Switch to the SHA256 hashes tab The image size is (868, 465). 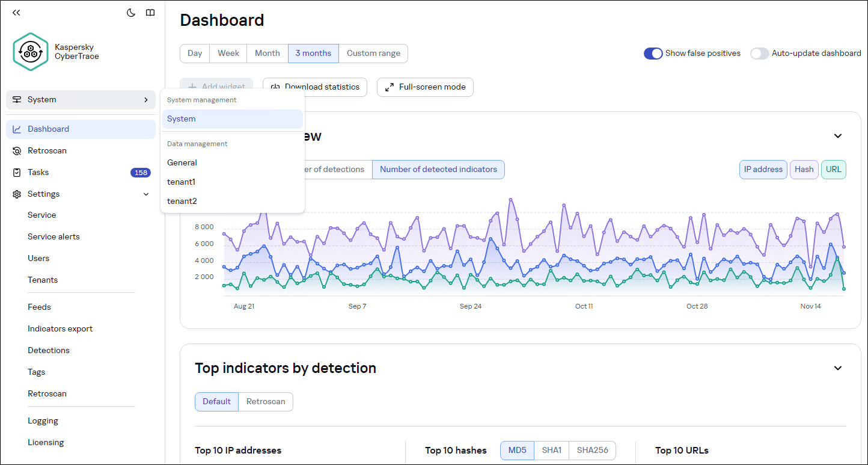[592, 450]
